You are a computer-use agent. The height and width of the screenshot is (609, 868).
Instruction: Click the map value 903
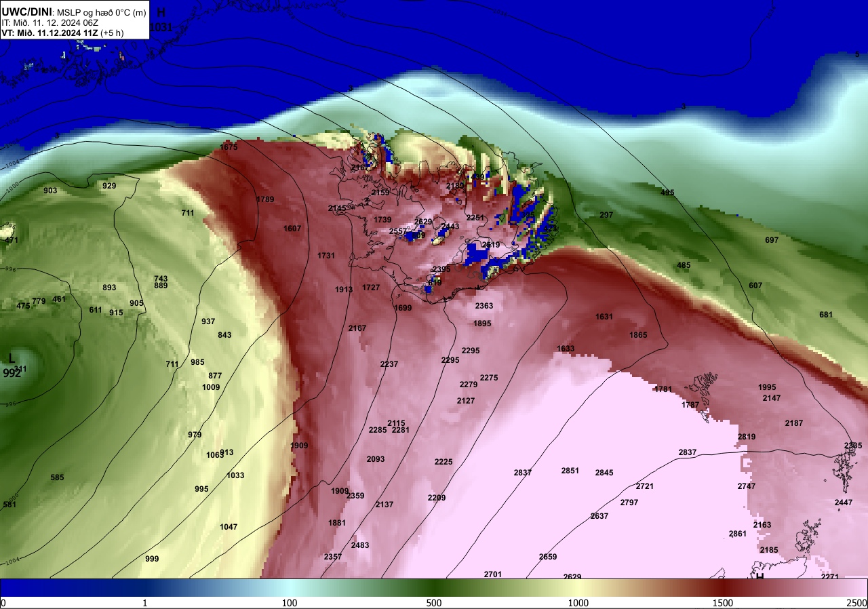50,191
